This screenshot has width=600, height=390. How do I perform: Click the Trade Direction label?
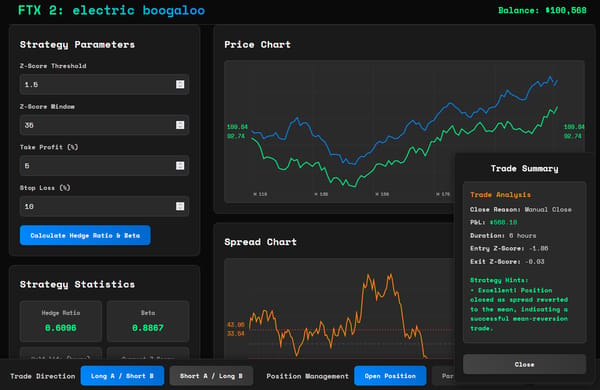pos(43,376)
